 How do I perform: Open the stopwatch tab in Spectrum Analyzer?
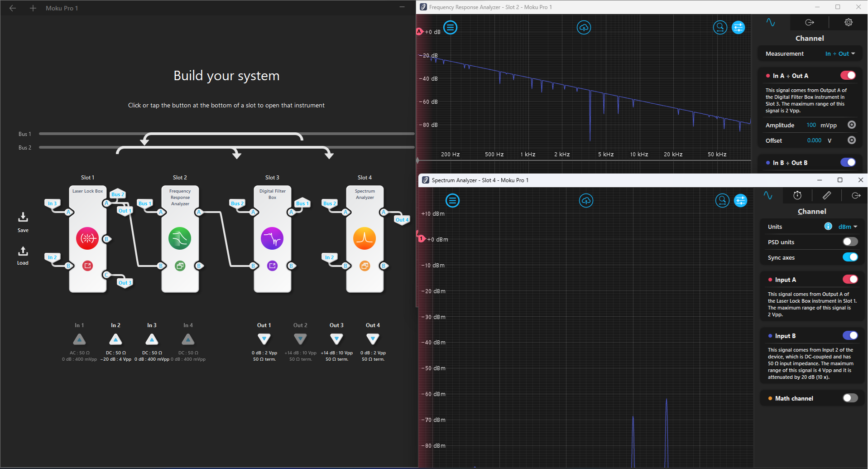[797, 195]
